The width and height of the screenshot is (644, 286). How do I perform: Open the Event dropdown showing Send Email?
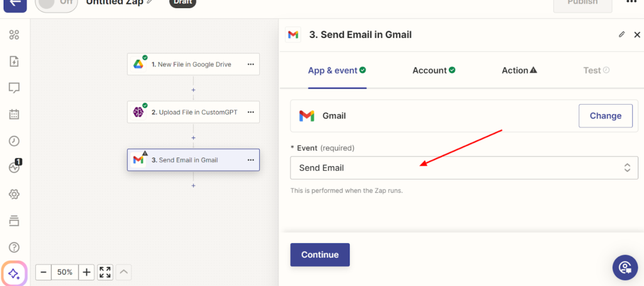[464, 168]
